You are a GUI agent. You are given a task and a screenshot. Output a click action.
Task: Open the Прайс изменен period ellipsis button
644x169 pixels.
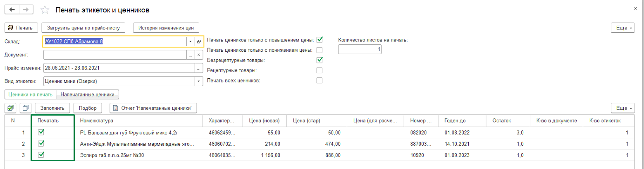(x=199, y=68)
